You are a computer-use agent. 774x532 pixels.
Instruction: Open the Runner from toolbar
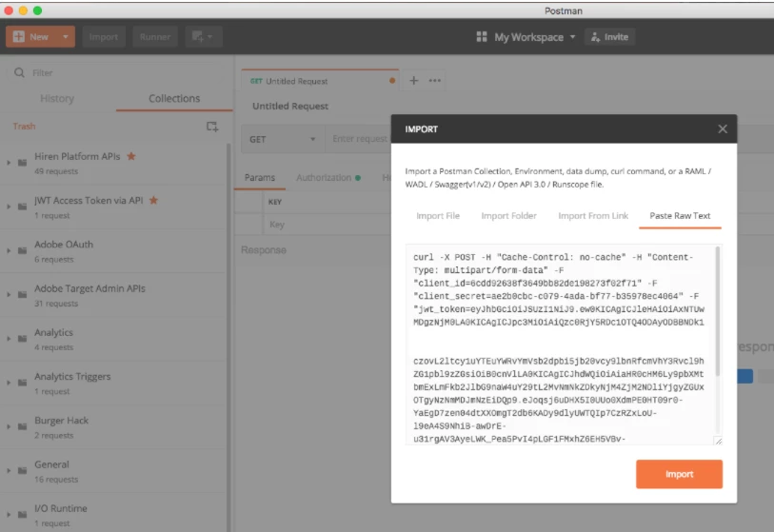point(154,37)
